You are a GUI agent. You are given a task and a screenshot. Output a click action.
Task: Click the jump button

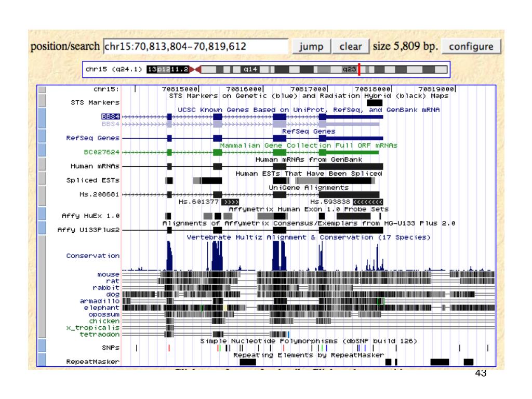[311, 46]
